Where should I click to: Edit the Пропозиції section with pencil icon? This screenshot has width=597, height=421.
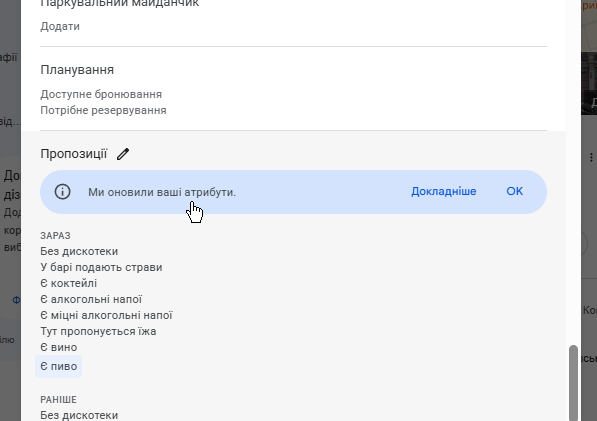tap(123, 154)
